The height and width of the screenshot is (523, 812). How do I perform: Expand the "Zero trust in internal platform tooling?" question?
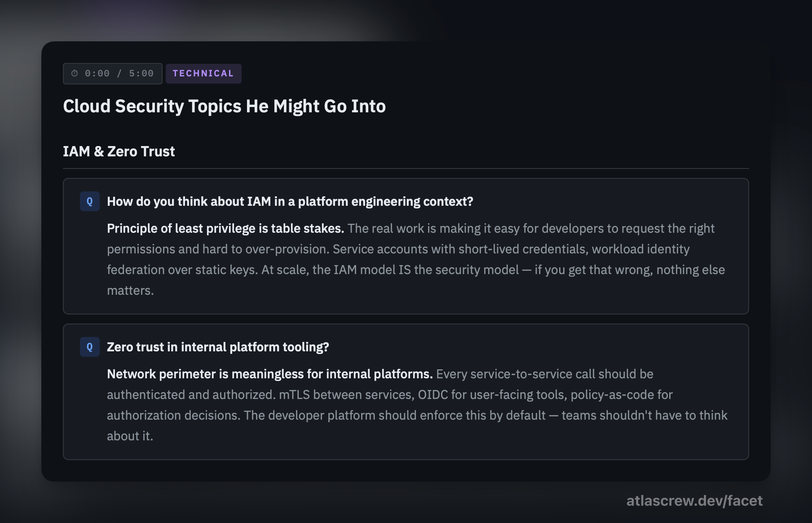coord(218,347)
